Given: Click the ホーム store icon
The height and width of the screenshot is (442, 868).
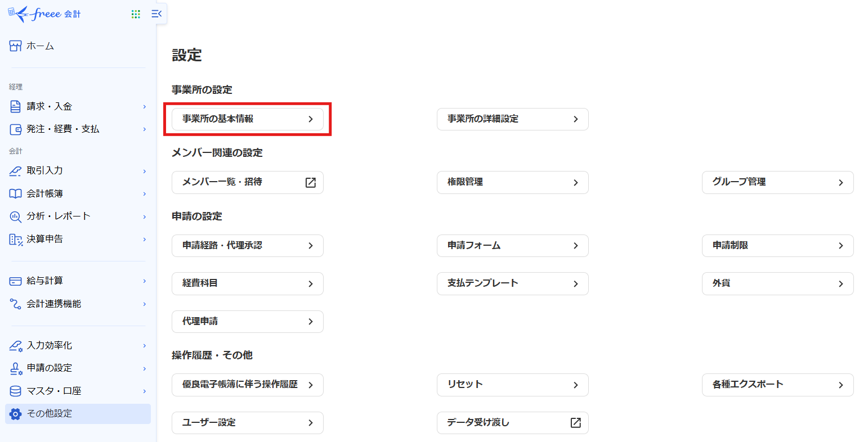Looking at the screenshot, I should [x=16, y=46].
